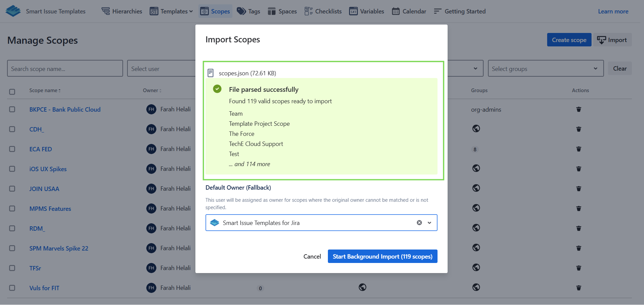Screen dimensions: 644x305
Task: Select the TFSr scope checkbox
Action: pyautogui.click(x=12, y=268)
